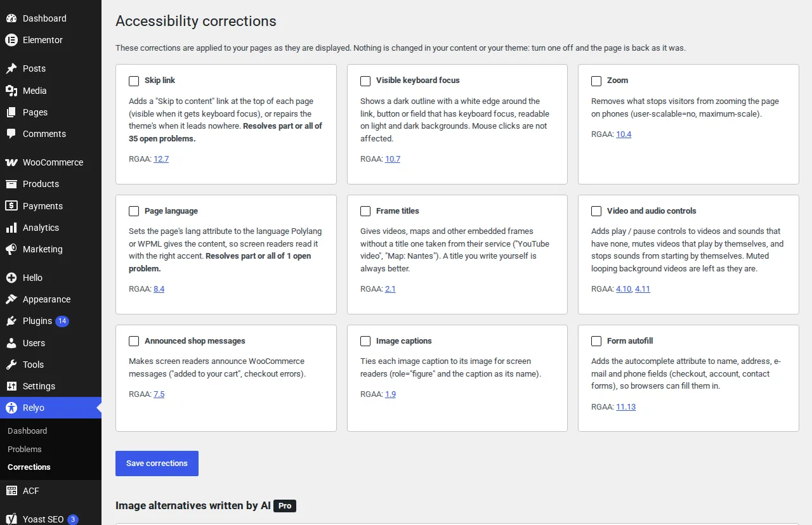Click the Plugins plug icon
This screenshot has width=812, height=525.
[11, 321]
